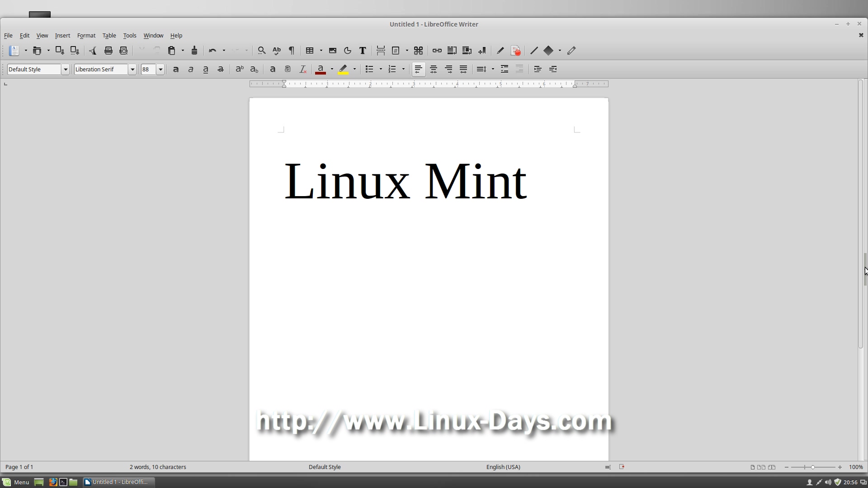
Task: Click the New document icon
Action: point(14,51)
